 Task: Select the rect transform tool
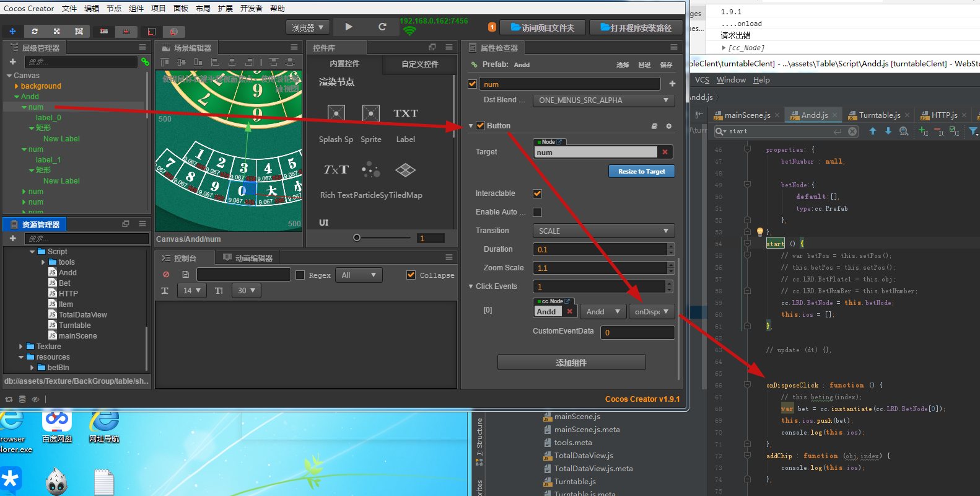tap(79, 31)
